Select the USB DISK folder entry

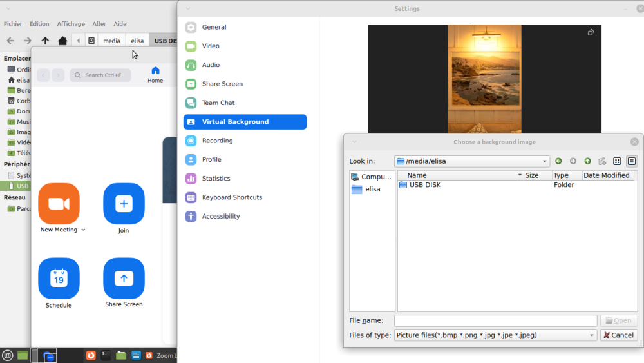424,185
